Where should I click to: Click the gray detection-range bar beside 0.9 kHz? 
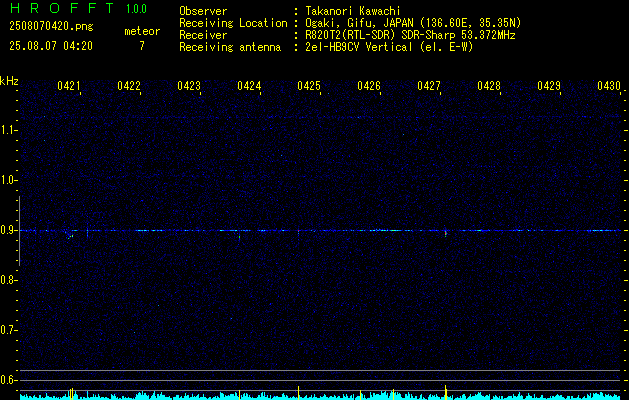(19, 231)
